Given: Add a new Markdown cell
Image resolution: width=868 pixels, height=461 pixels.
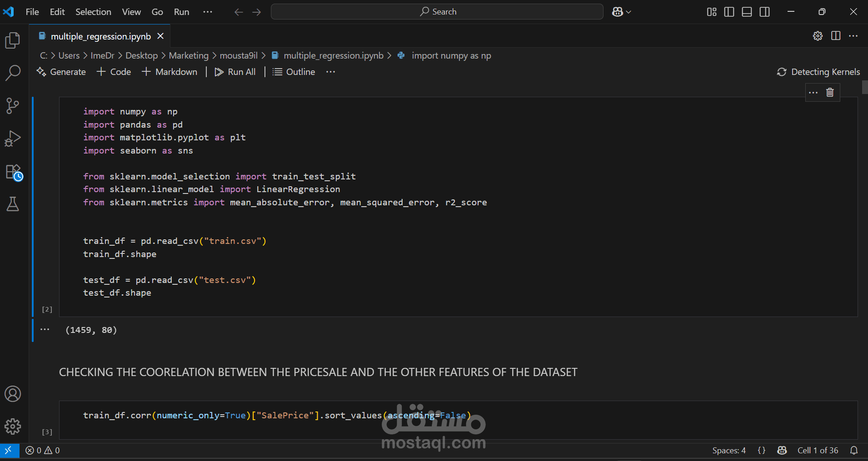Looking at the screenshot, I should tap(170, 72).
